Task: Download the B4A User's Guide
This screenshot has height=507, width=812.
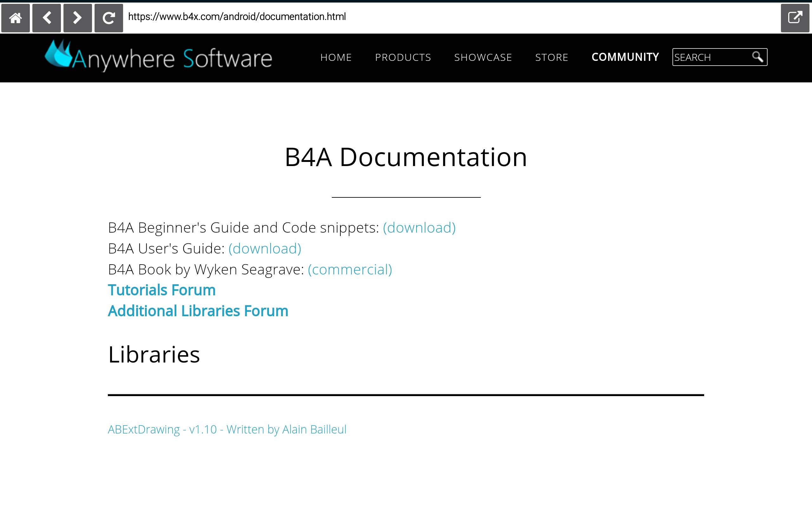Action: pos(265,248)
